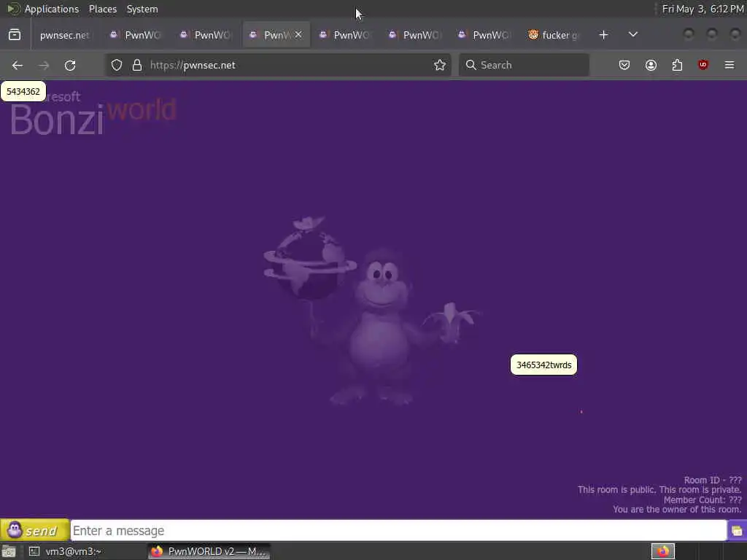The height and width of the screenshot is (560, 747).
Task: Open the vm3@vm3 terminal taskbar item
Action: [66, 551]
